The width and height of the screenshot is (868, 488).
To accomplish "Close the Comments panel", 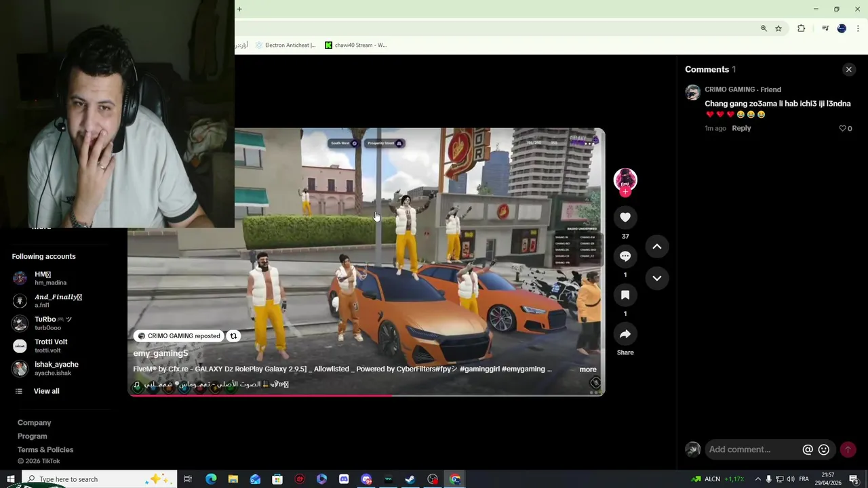I will tap(848, 69).
